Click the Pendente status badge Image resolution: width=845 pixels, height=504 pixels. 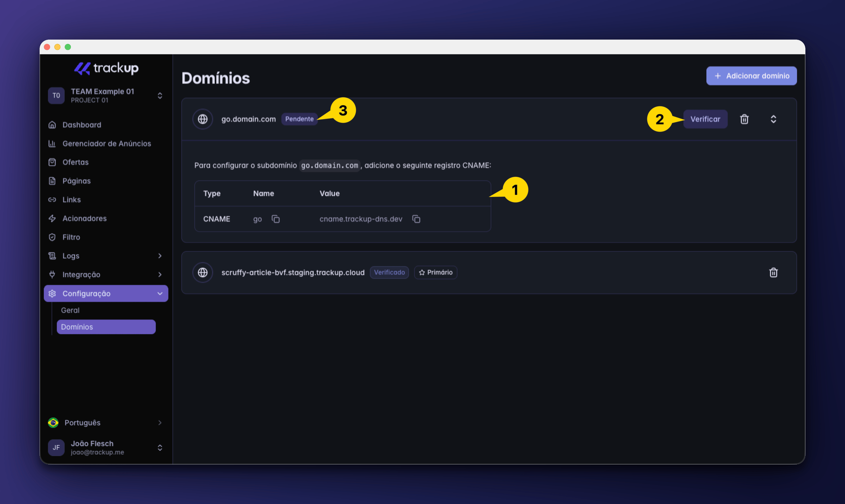coord(299,119)
